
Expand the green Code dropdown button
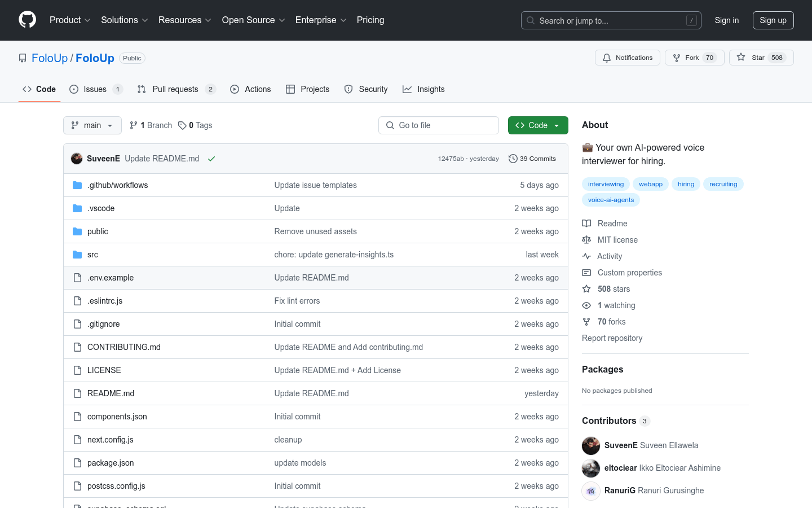(x=538, y=125)
